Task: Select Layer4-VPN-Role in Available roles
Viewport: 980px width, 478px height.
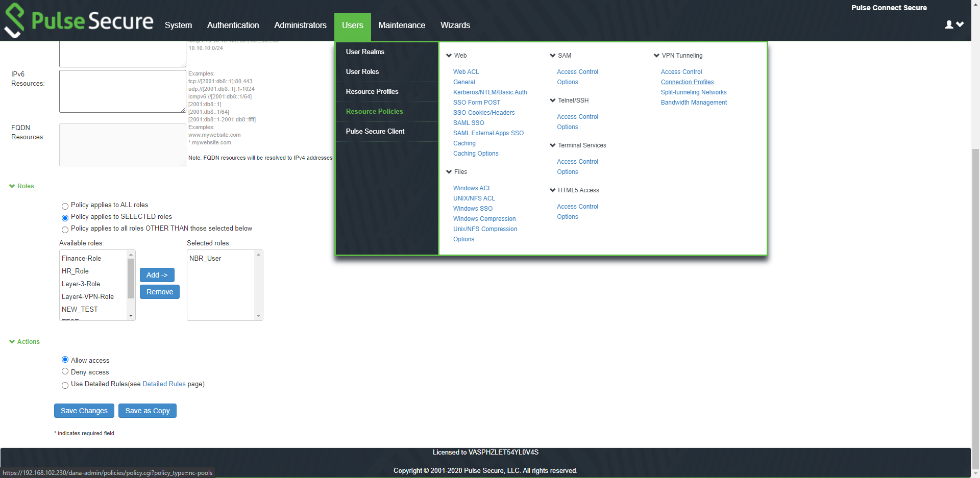Action: click(x=93, y=297)
